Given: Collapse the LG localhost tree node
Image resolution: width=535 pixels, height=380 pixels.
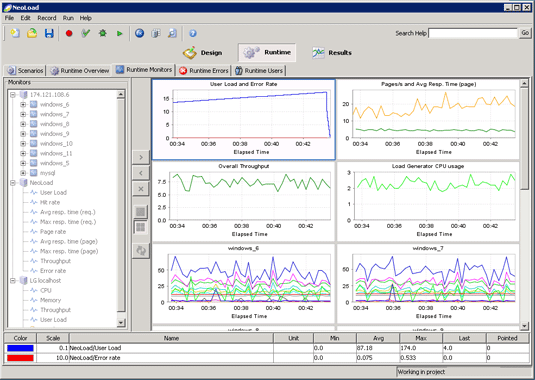Looking at the screenshot, I should pyautogui.click(x=13, y=281).
